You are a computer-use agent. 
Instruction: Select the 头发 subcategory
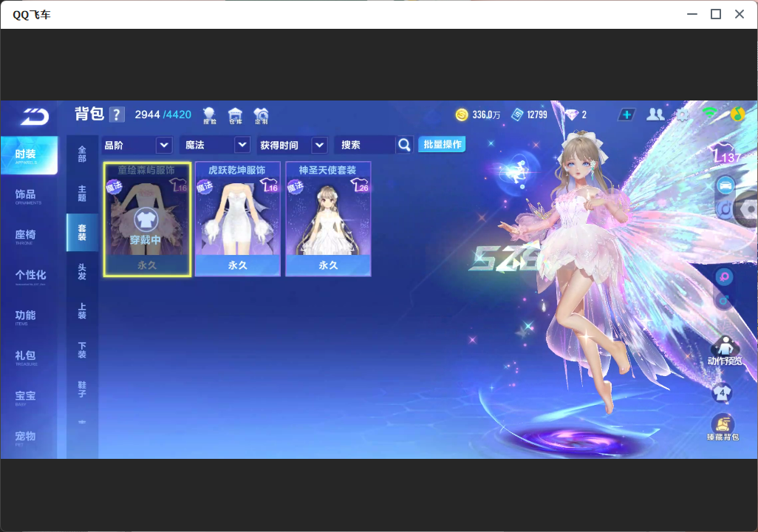point(82,272)
